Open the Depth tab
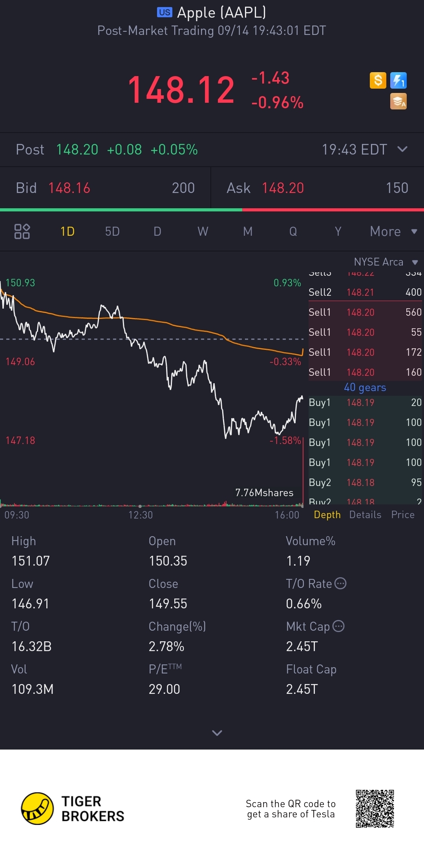424x868 pixels. (x=327, y=515)
